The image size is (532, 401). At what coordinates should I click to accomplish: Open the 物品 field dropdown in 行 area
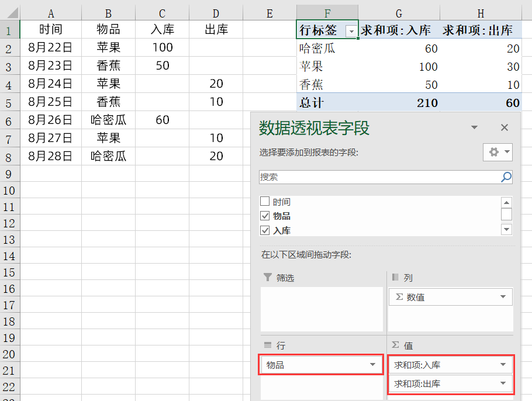[373, 364]
